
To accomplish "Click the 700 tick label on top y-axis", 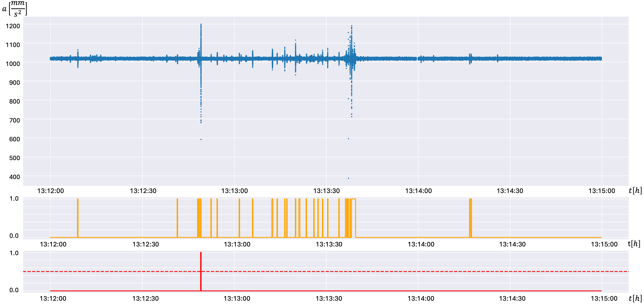I will pos(15,120).
